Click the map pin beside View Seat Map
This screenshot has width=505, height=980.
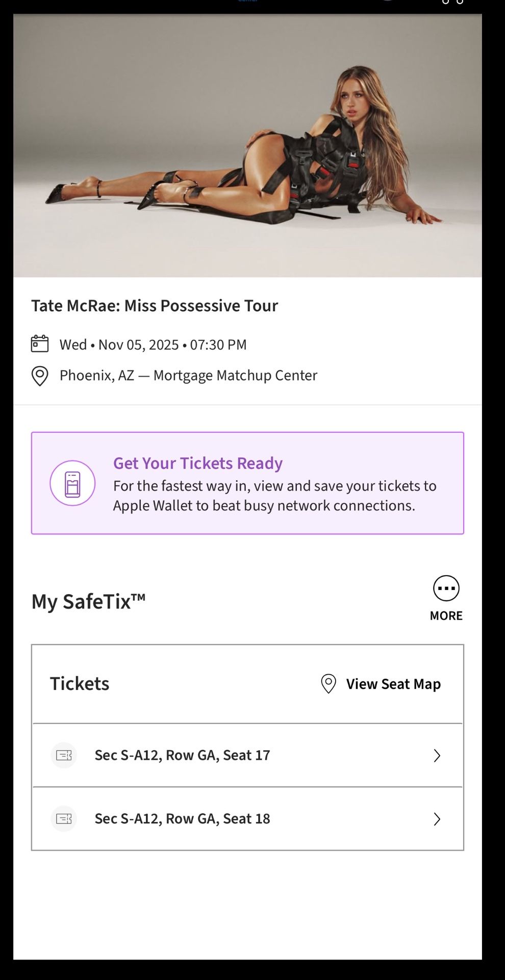[329, 684]
